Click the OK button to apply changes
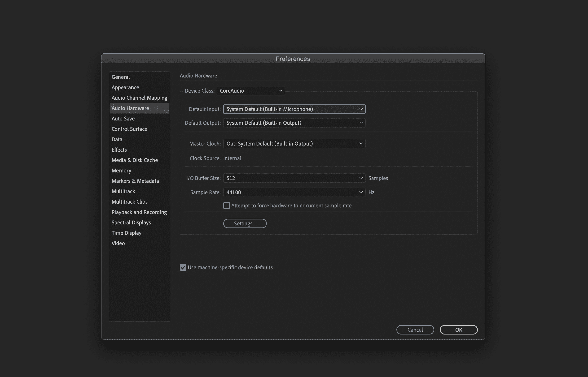Image resolution: width=588 pixels, height=377 pixels. pos(459,330)
